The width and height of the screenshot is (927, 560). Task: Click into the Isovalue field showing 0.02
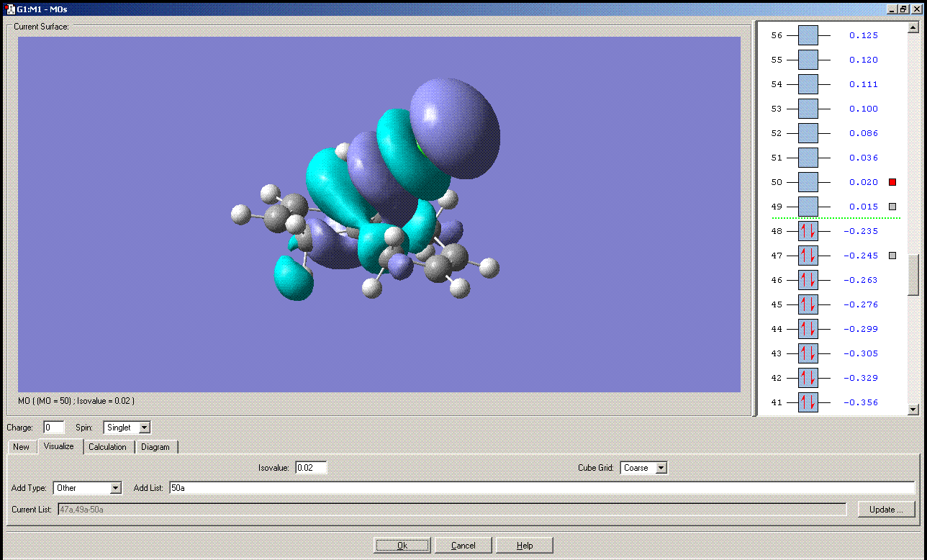(311, 468)
